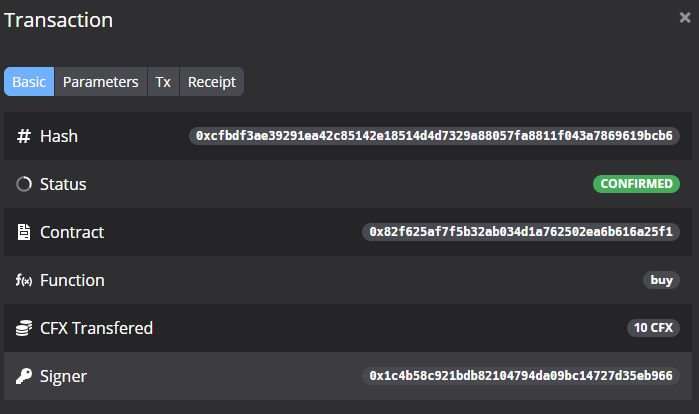Switch to the Basic tab
This screenshot has height=414, width=699.
[x=29, y=82]
